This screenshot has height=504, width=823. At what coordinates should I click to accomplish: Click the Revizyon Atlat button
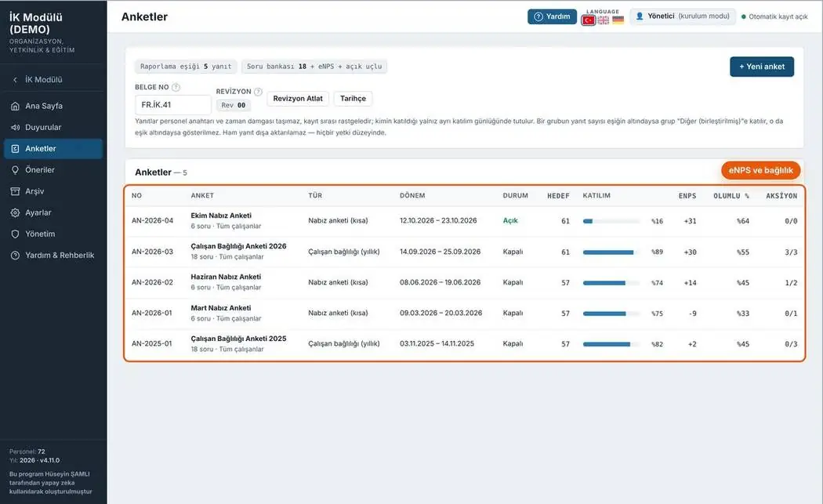[x=298, y=99]
